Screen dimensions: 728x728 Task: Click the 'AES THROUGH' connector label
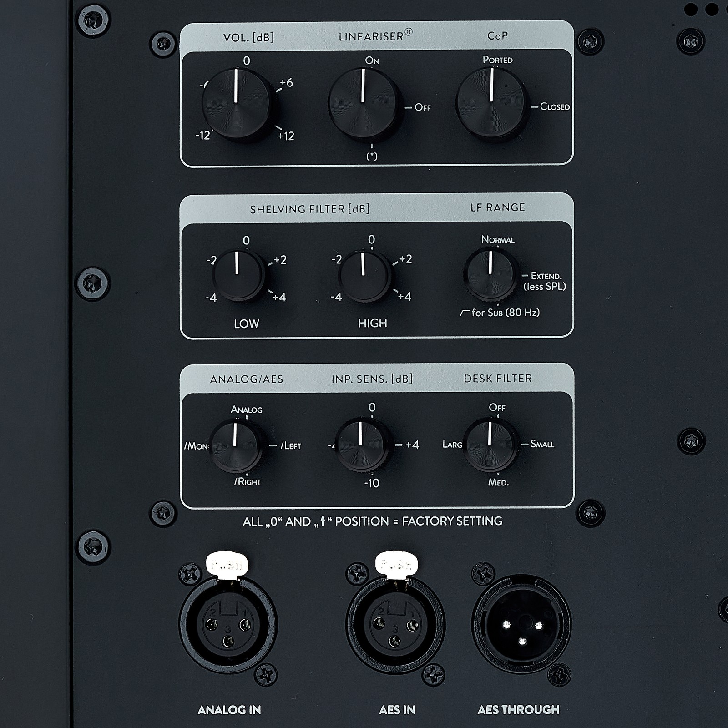click(x=518, y=710)
